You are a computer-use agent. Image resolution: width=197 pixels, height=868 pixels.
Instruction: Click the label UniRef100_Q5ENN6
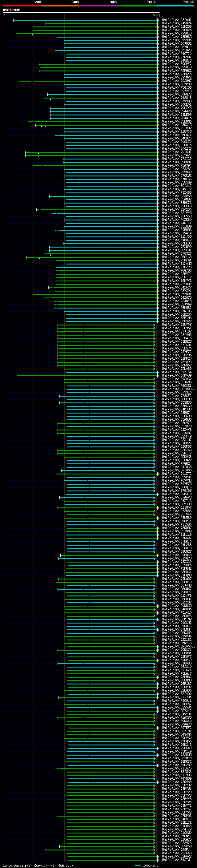click(x=176, y=121)
